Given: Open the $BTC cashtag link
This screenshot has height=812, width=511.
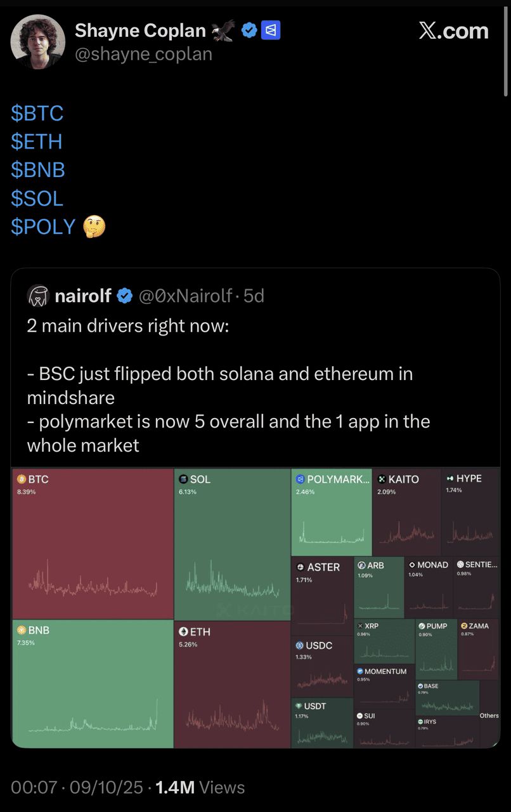Looking at the screenshot, I should [x=37, y=114].
